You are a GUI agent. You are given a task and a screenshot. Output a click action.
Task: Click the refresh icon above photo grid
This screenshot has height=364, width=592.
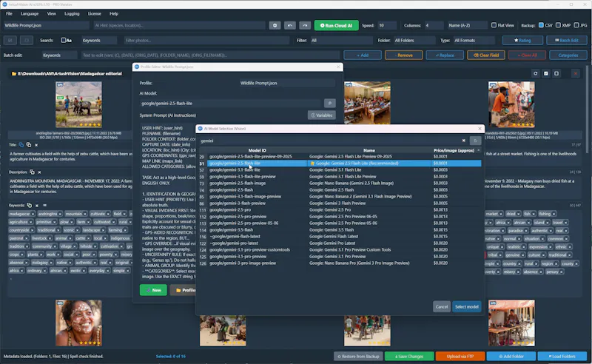coord(535,74)
